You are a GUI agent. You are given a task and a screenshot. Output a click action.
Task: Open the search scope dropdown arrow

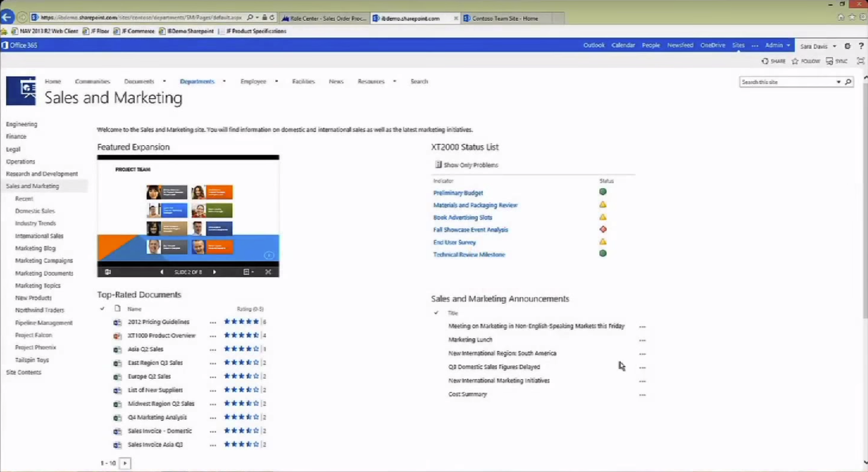[x=839, y=82]
